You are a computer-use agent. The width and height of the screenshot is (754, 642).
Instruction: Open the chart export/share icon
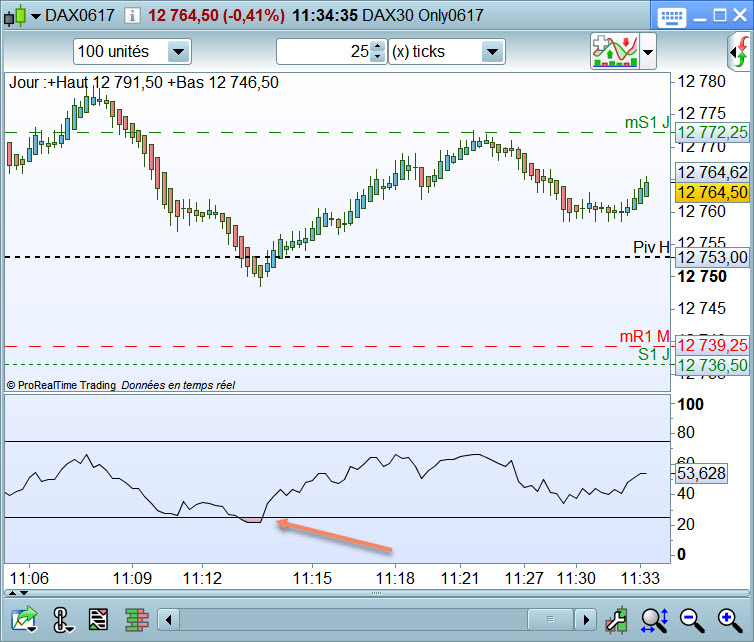25,619
